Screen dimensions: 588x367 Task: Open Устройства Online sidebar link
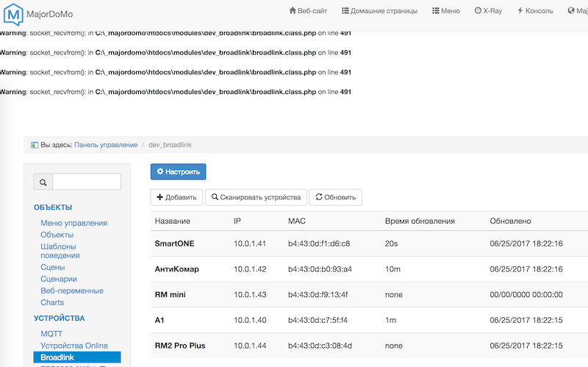point(74,345)
